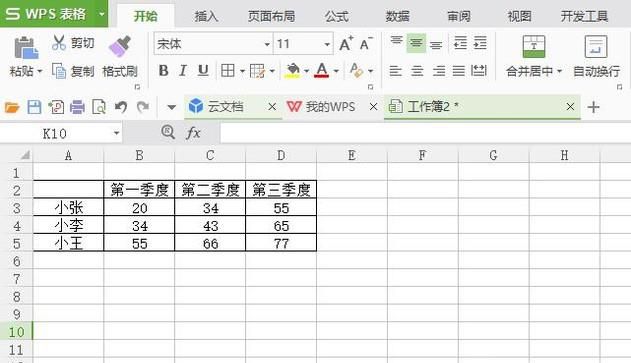Open Print Preview icon
This screenshot has height=363, width=631.
point(99,107)
